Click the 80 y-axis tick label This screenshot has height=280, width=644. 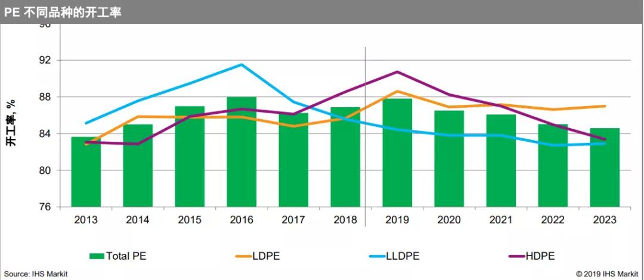47,170
